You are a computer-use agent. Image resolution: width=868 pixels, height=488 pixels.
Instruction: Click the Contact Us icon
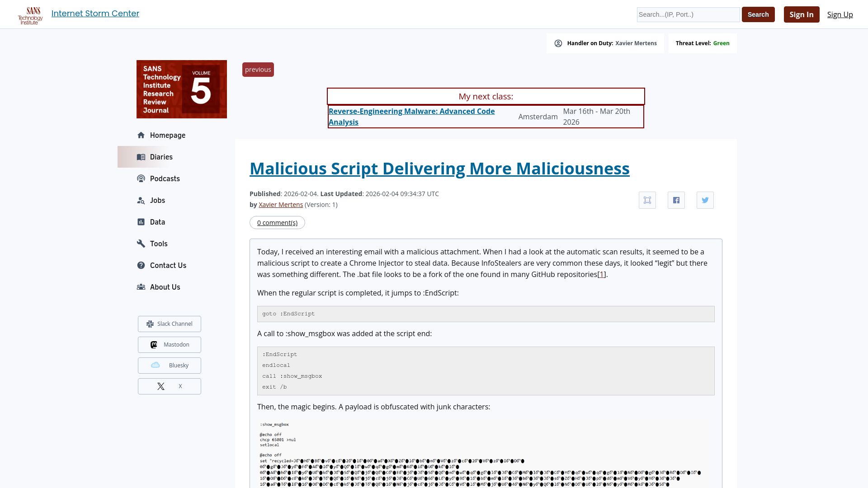141,265
